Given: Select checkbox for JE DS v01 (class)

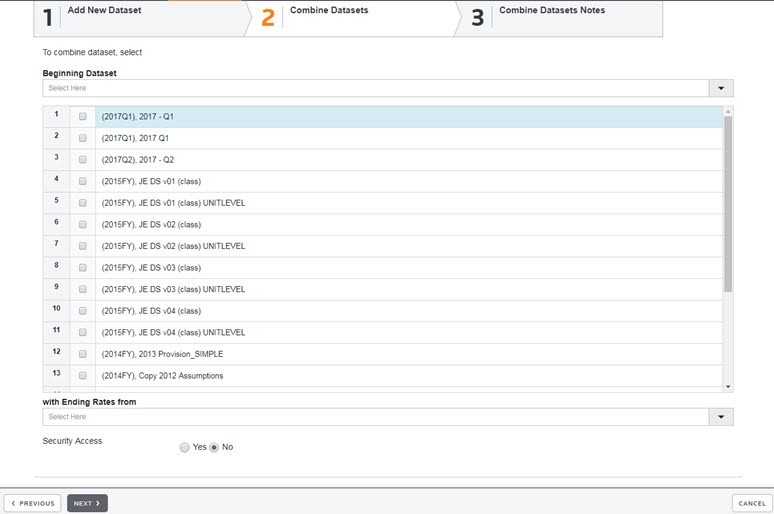Looking at the screenshot, I should [x=83, y=181].
